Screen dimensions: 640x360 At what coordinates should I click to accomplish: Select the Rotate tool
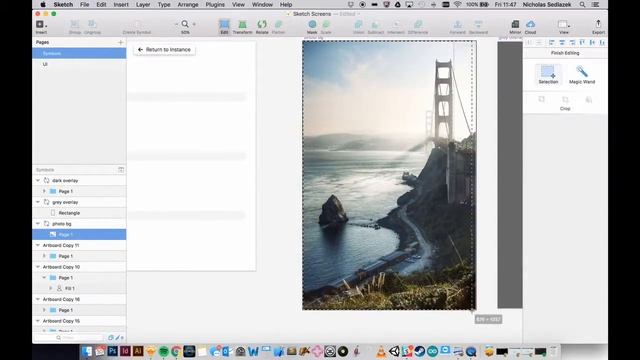click(x=262, y=27)
